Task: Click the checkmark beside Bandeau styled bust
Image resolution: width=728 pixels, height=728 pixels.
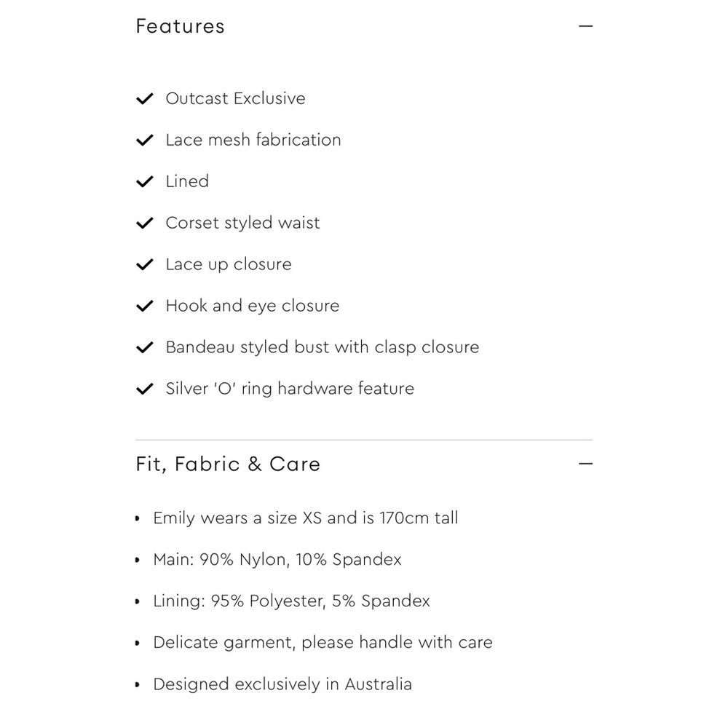Action: tap(144, 347)
